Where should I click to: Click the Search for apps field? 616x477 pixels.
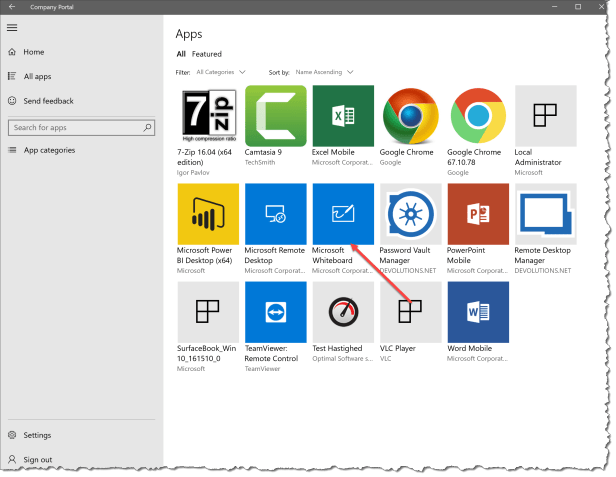click(81, 128)
